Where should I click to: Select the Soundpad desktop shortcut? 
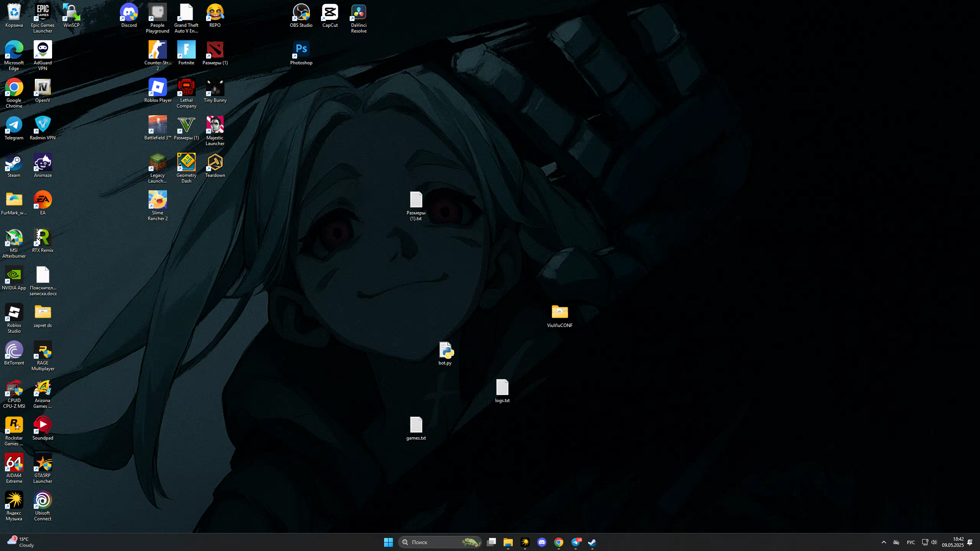[43, 428]
